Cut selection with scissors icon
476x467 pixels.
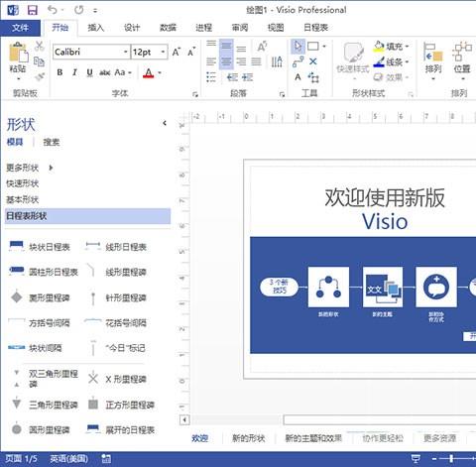point(40,46)
